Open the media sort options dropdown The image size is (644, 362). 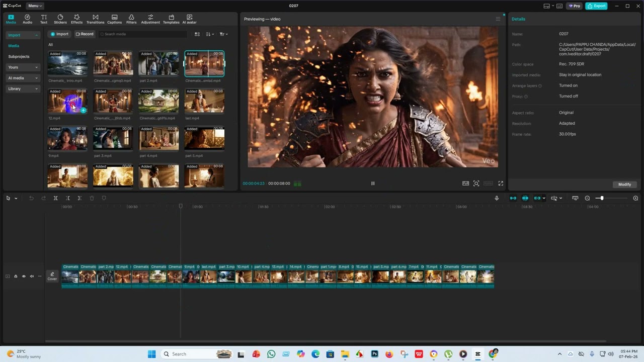210,34
